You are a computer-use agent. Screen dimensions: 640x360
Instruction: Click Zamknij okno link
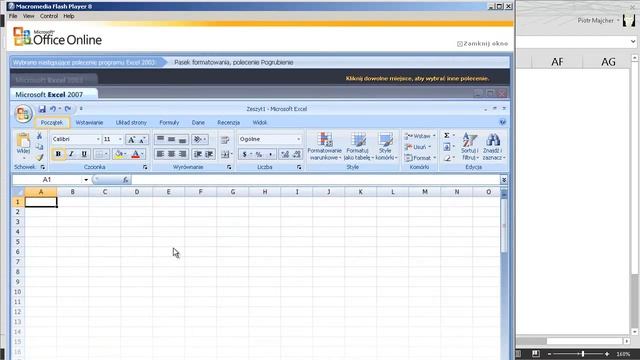(482, 44)
